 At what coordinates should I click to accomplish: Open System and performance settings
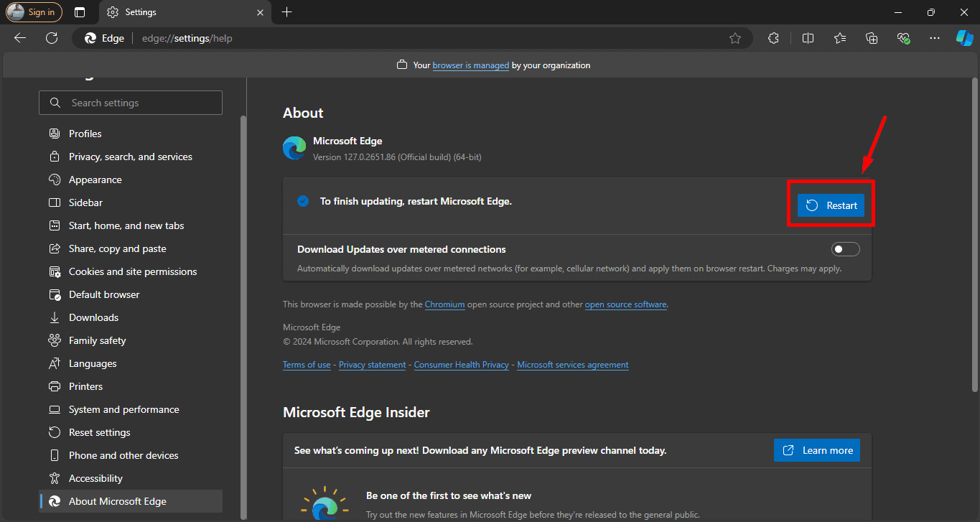point(123,409)
